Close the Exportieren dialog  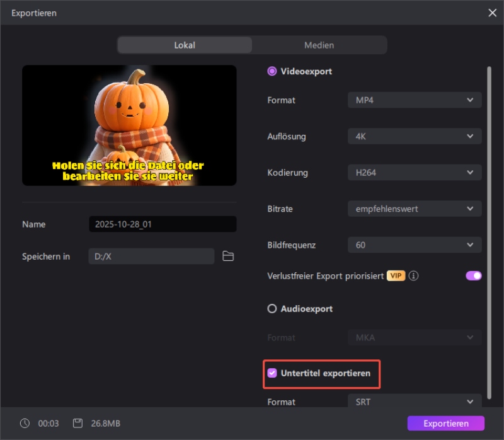(x=492, y=13)
